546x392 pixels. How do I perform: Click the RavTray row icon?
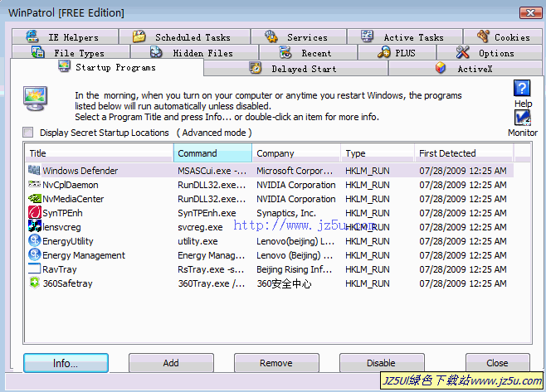coord(35,269)
